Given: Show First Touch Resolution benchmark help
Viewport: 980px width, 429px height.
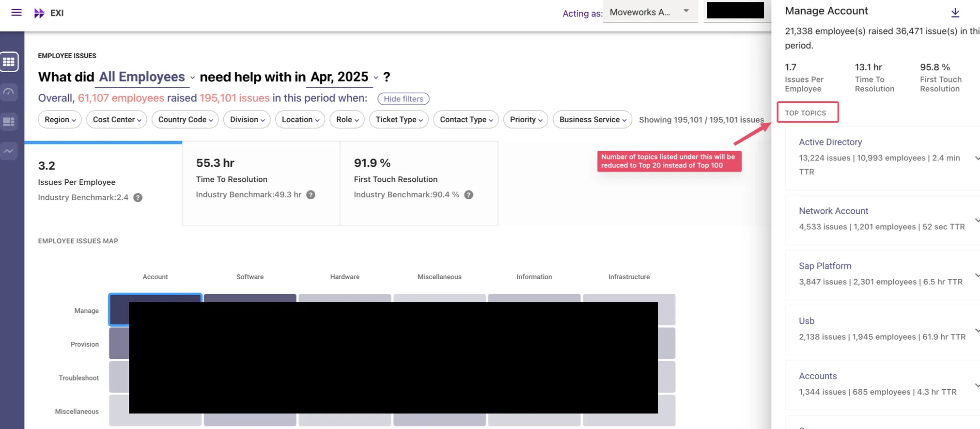Looking at the screenshot, I should [469, 195].
